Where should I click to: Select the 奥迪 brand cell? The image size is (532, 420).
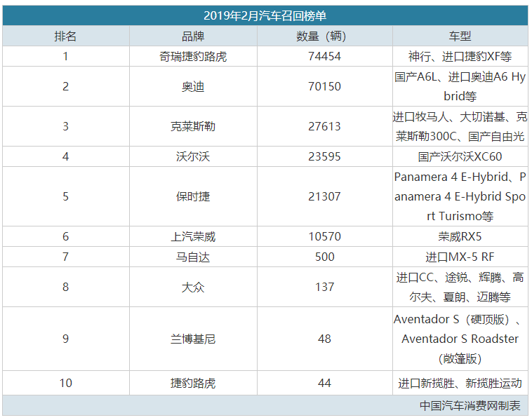point(193,86)
